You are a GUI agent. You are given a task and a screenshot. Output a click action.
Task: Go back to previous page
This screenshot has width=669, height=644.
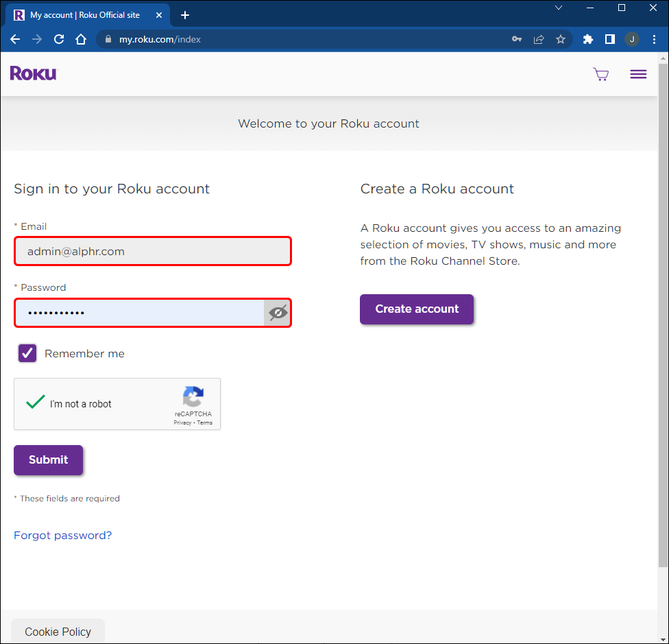pos(15,39)
